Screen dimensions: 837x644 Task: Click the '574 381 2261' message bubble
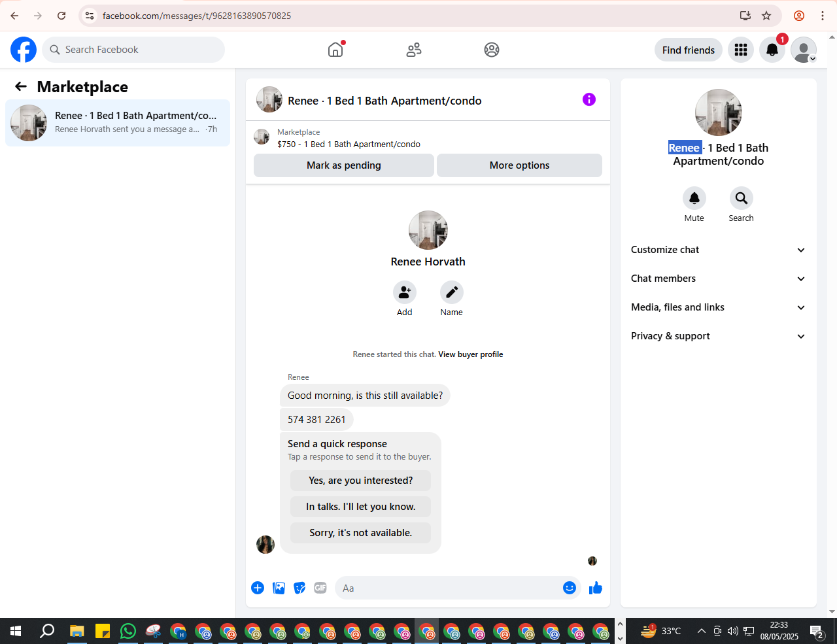(x=316, y=419)
